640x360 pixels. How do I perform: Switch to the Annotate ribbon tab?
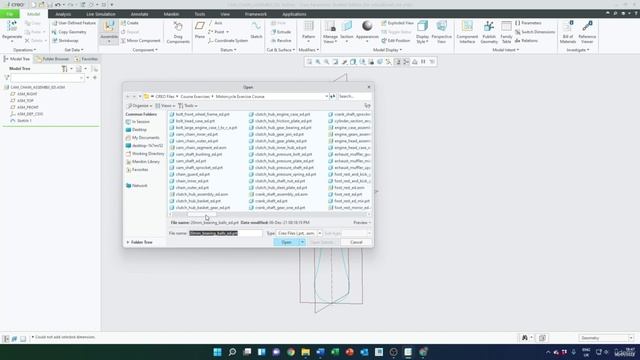tap(139, 14)
